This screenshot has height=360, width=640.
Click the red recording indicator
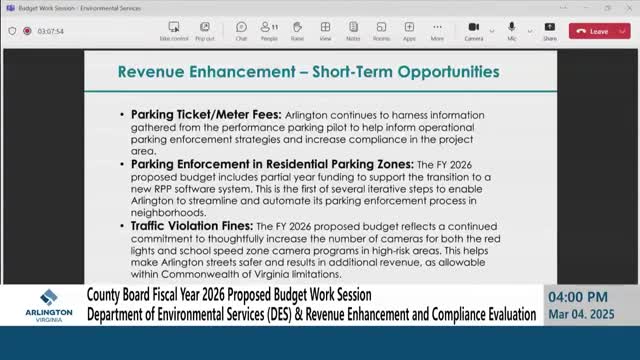(x=27, y=31)
